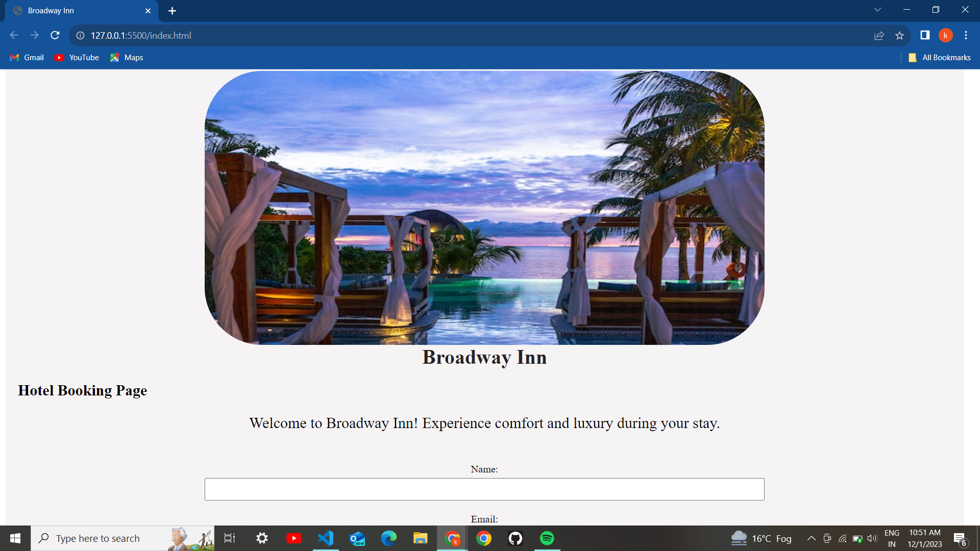View site information icon
This screenshot has width=980, height=551.
click(x=80, y=35)
